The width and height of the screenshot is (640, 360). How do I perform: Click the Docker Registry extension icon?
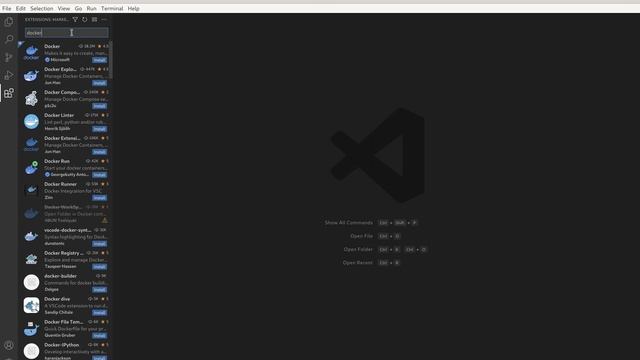click(31, 260)
